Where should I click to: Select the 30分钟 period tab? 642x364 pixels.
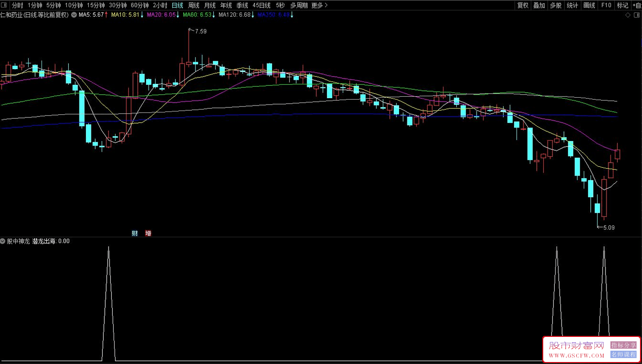[118, 5]
